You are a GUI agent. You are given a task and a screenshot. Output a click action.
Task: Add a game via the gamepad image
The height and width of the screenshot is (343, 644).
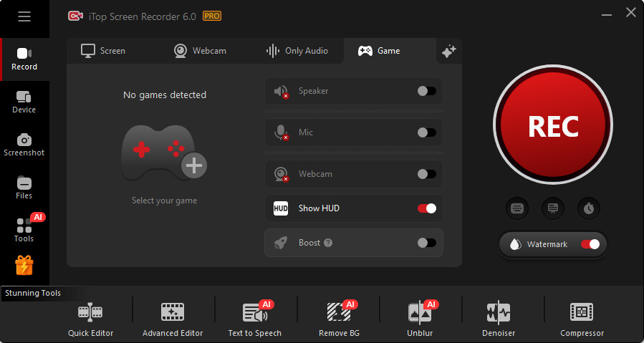164,153
